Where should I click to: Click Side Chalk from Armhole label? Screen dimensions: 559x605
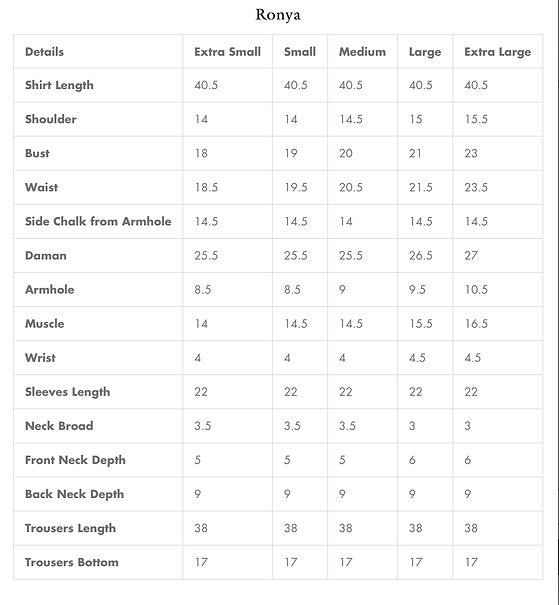pos(98,221)
